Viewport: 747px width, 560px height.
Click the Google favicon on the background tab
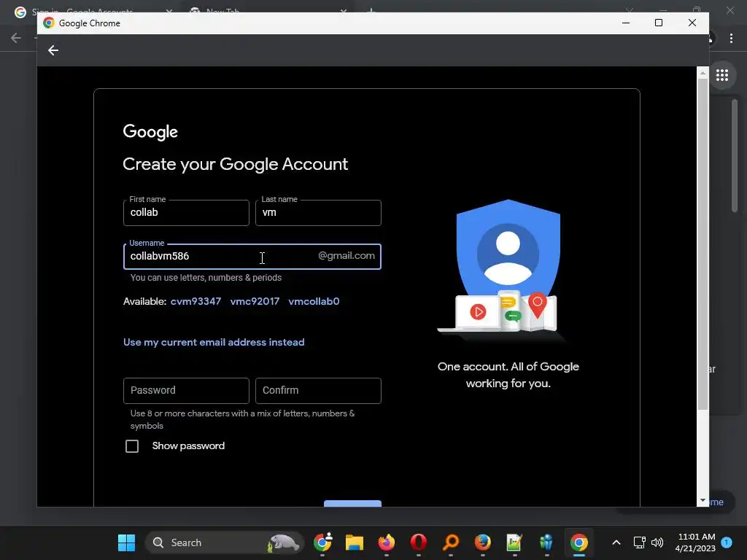coord(20,12)
